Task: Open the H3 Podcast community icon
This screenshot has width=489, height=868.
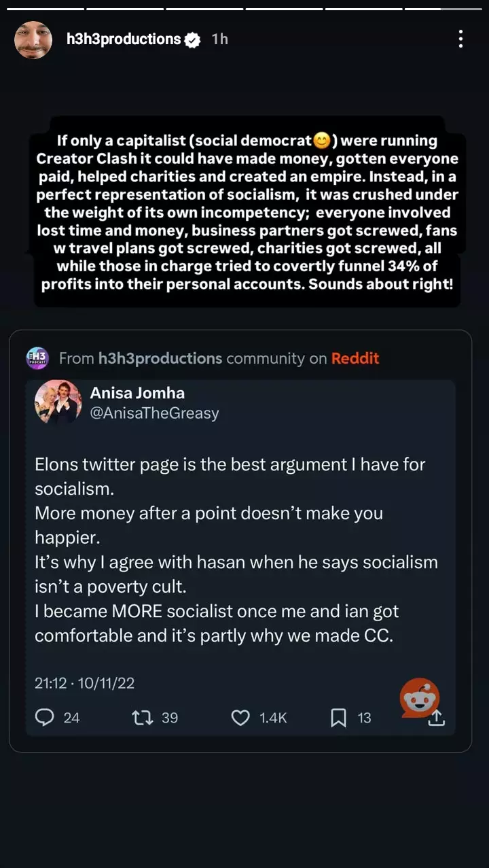Action: point(36,358)
